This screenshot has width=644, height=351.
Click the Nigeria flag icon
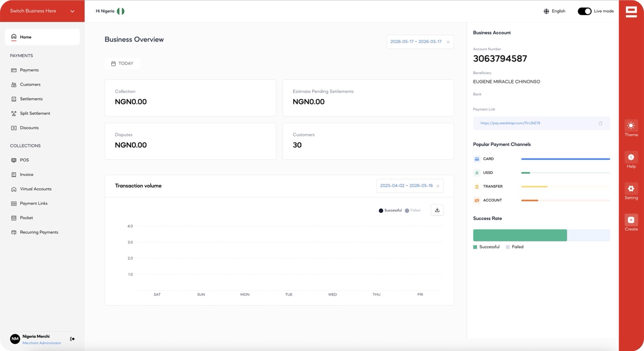(121, 11)
